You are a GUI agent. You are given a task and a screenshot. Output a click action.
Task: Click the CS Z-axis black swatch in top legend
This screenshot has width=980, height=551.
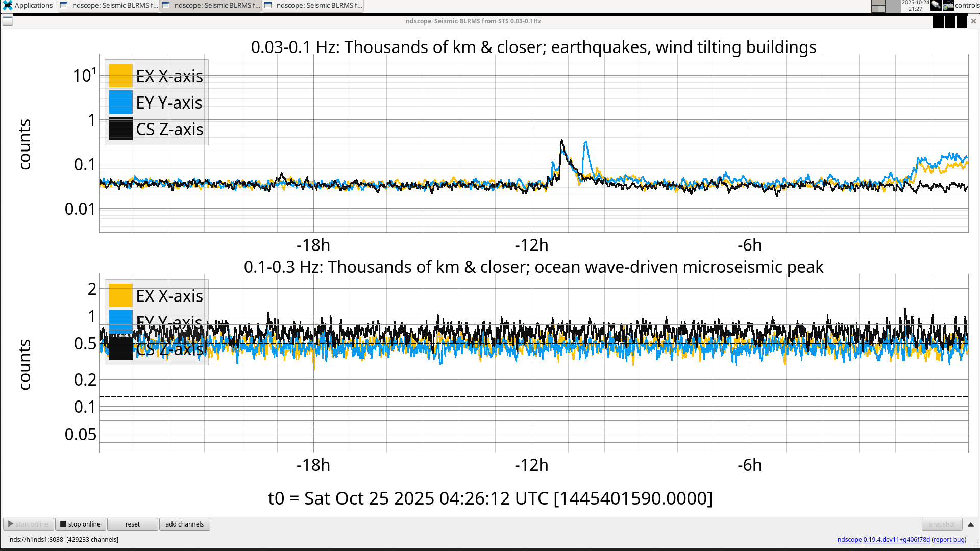coord(120,129)
